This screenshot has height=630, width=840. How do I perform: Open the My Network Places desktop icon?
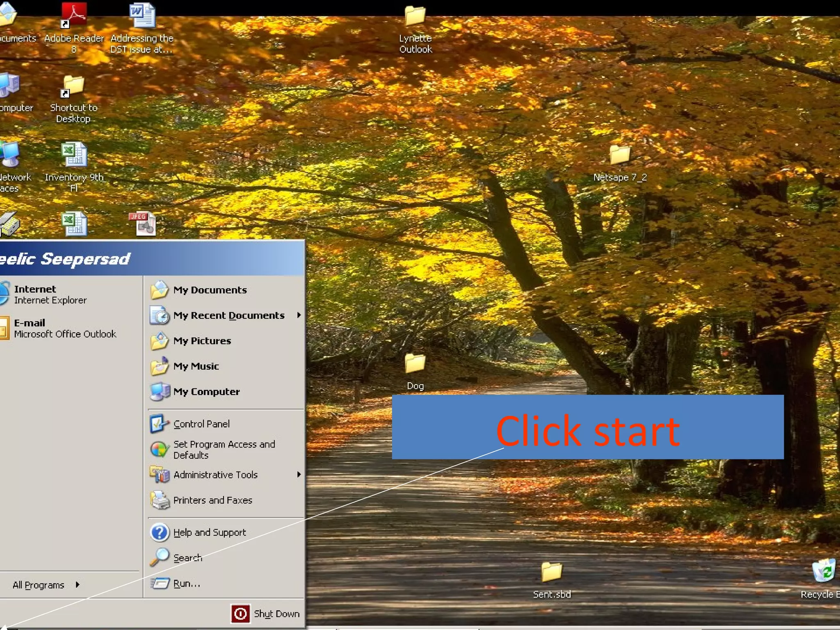pos(9,154)
